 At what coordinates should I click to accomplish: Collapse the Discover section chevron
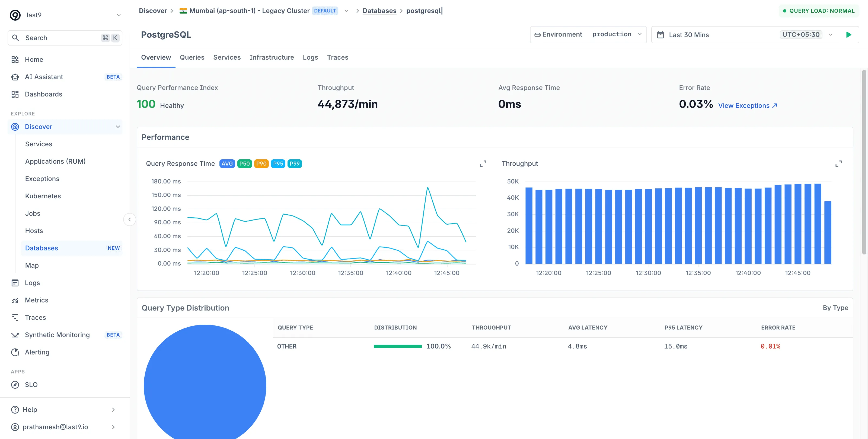118,127
